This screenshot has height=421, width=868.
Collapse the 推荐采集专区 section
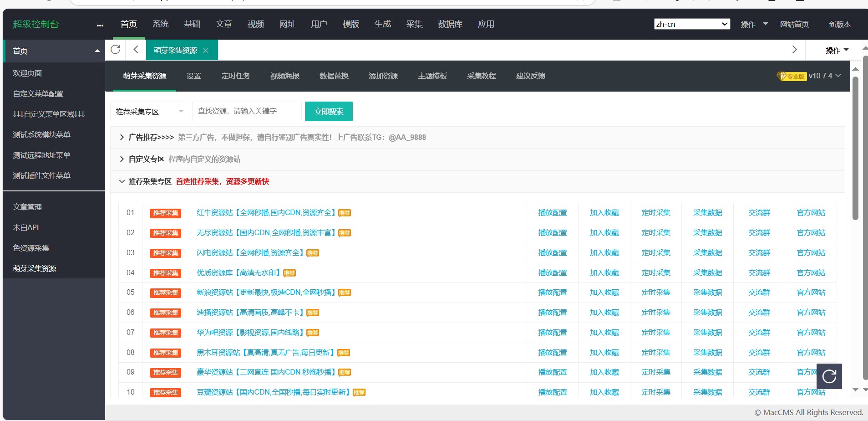(122, 182)
